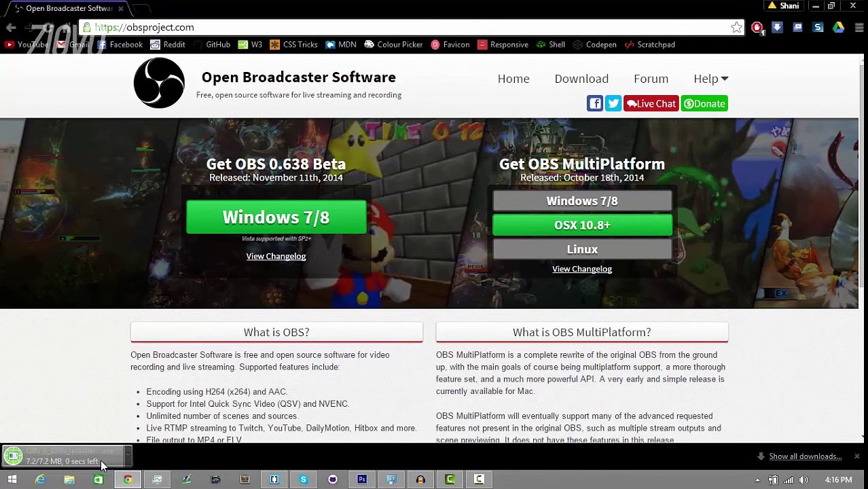Go to the Home navigation item
The height and width of the screenshot is (489, 868).
[513, 79]
